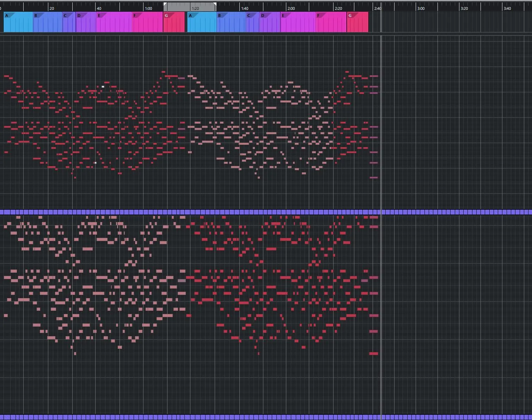Viewport: 532px width, 420px height.
Task: Click the second section B block
Action: [x=231, y=22]
